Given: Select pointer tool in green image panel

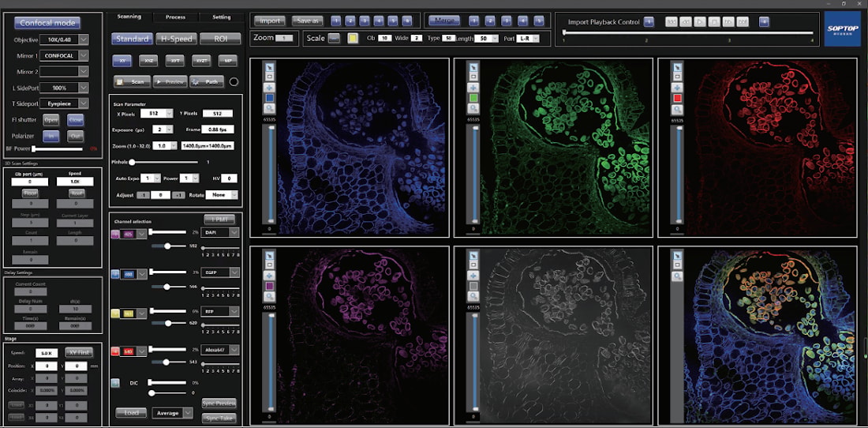Looking at the screenshot, I should click(474, 66).
